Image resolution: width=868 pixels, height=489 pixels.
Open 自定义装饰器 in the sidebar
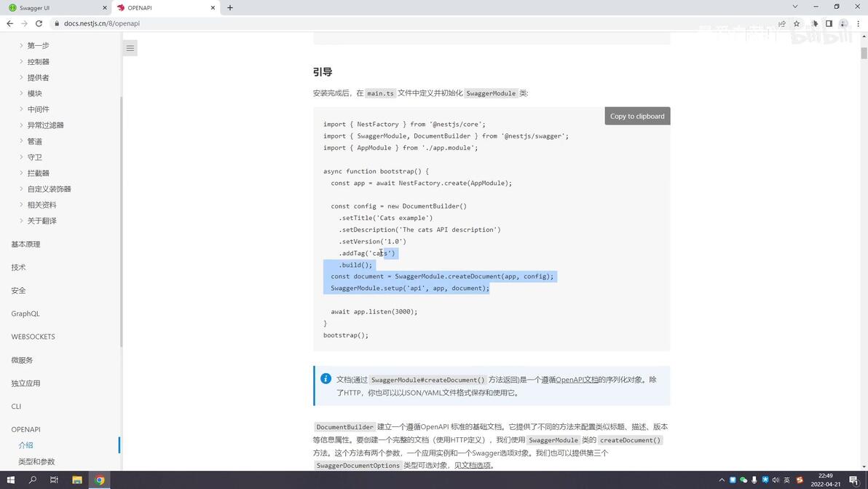(x=49, y=189)
